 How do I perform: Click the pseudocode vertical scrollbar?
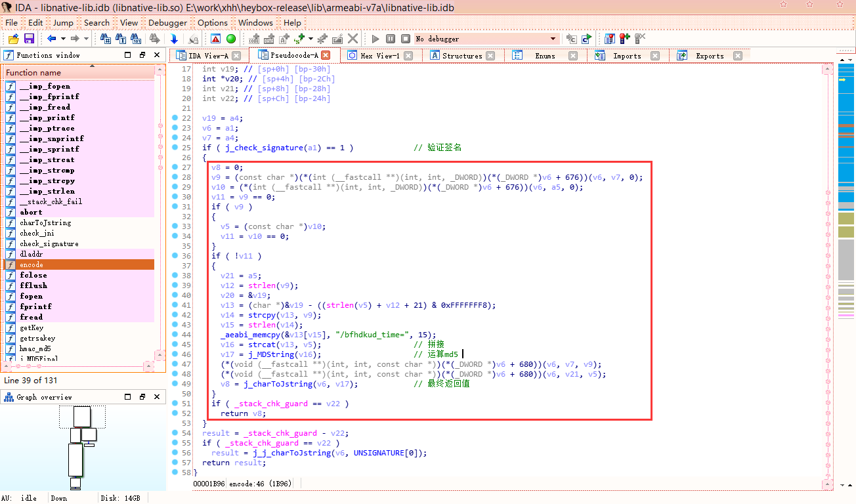coord(827,276)
